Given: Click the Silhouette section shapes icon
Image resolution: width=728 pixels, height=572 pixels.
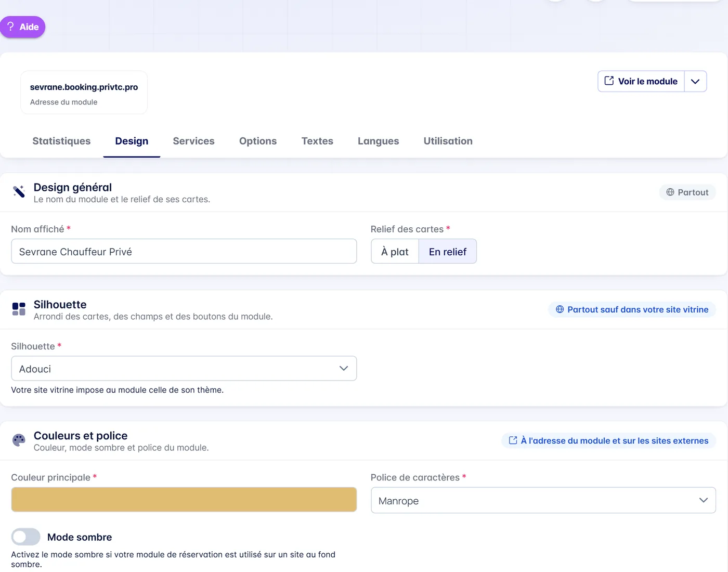Looking at the screenshot, I should coord(19,309).
